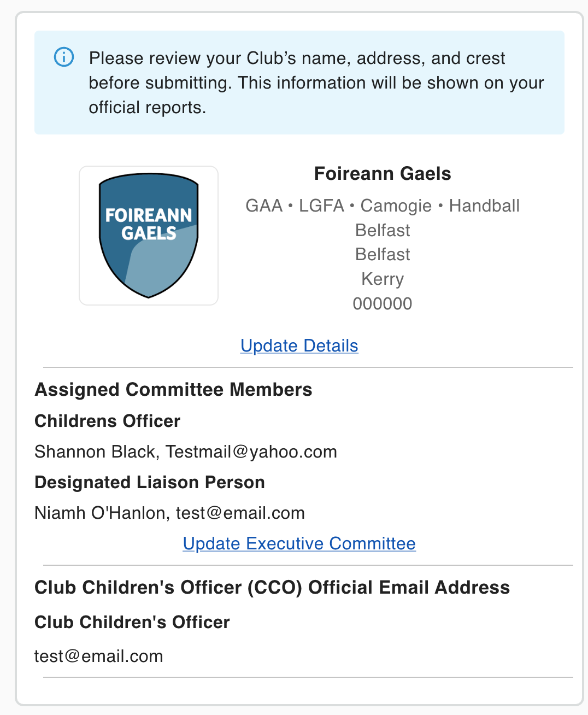588x715 pixels.
Task: Click the Foireann Gaels club crest image
Action: (149, 236)
